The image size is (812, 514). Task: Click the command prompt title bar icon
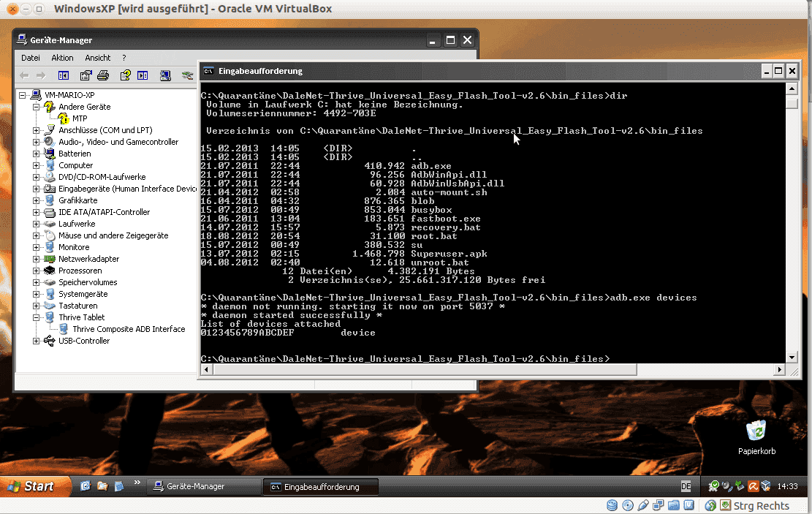pyautogui.click(x=209, y=71)
